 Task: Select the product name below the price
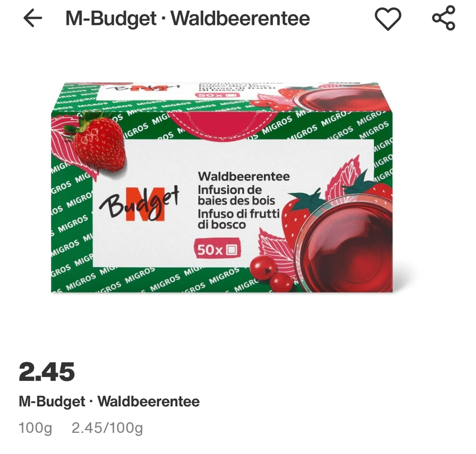(x=109, y=402)
